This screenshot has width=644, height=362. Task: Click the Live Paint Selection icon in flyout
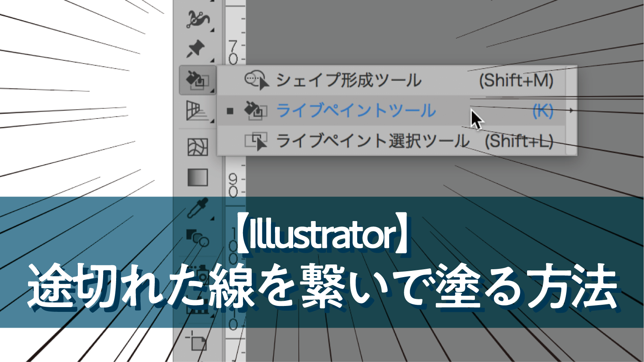(x=256, y=141)
